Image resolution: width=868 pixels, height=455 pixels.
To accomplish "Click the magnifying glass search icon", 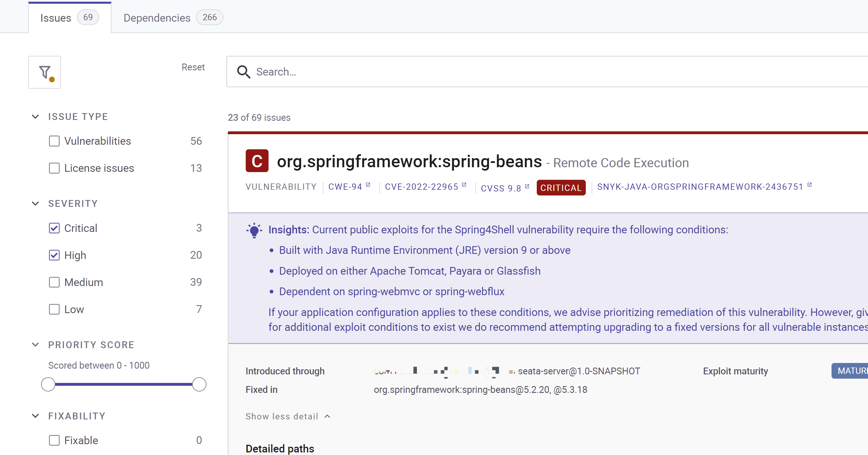I will [x=243, y=72].
